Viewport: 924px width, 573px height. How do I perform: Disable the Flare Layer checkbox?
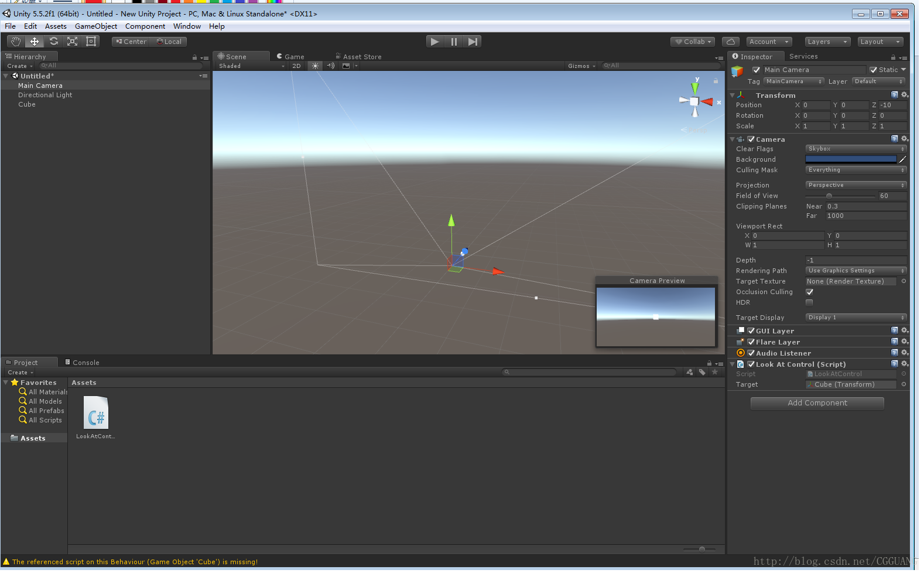tap(751, 342)
